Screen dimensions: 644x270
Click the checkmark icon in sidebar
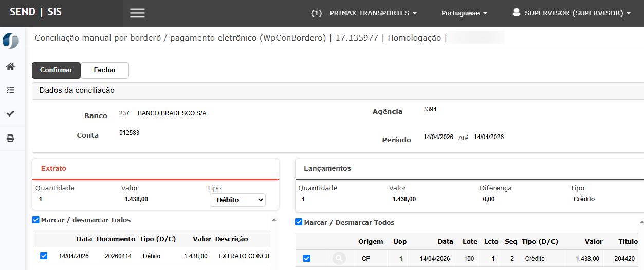tap(10, 114)
